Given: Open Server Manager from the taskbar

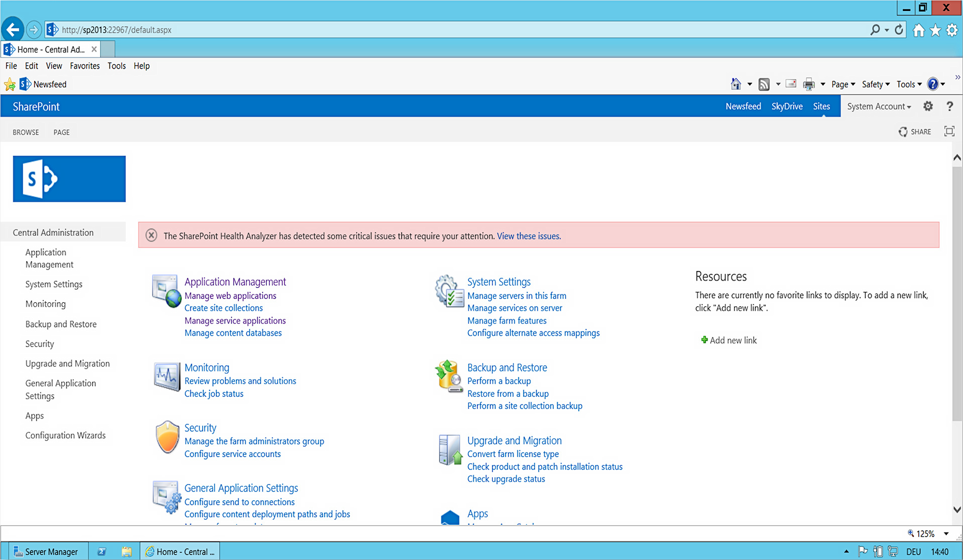Looking at the screenshot, I should (46, 552).
